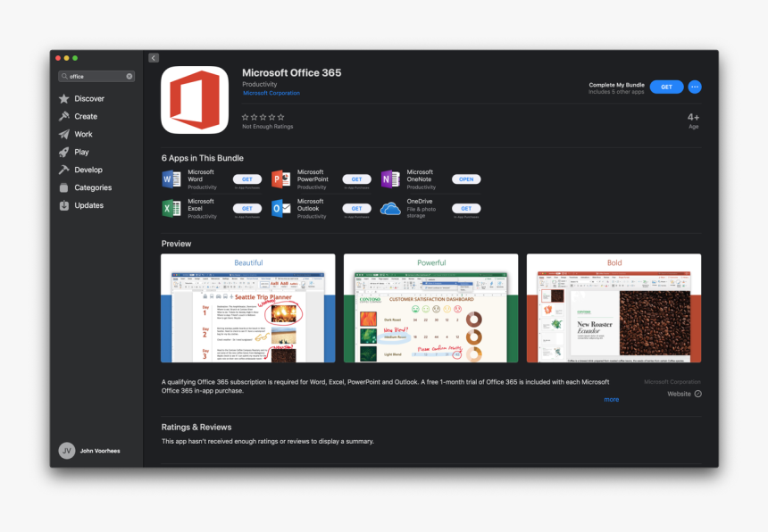Screen dimensions: 768x532
Task: Open the Powerful Excel preview screenshot
Action: point(431,308)
